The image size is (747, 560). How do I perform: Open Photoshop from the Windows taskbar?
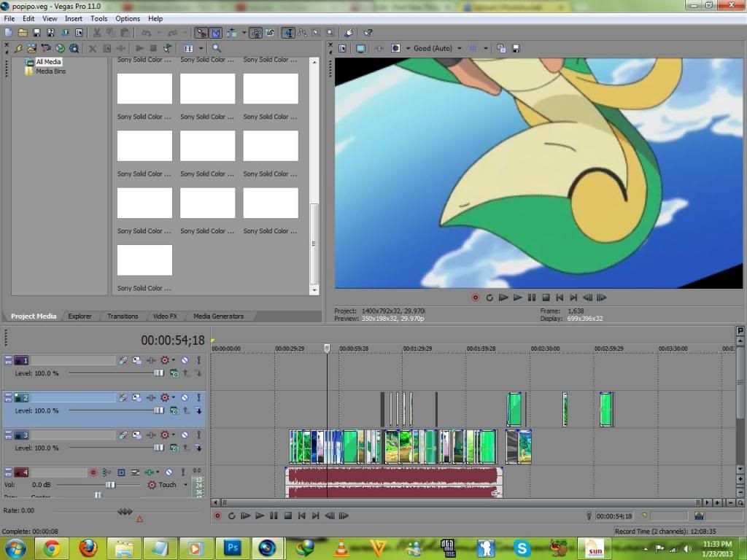(x=232, y=548)
